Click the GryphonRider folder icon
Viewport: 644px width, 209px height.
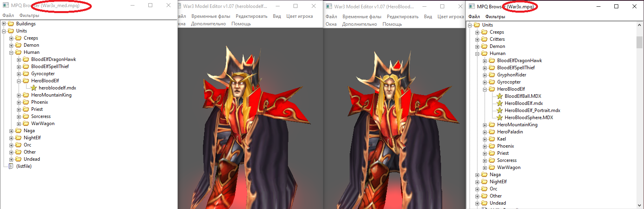click(x=492, y=75)
